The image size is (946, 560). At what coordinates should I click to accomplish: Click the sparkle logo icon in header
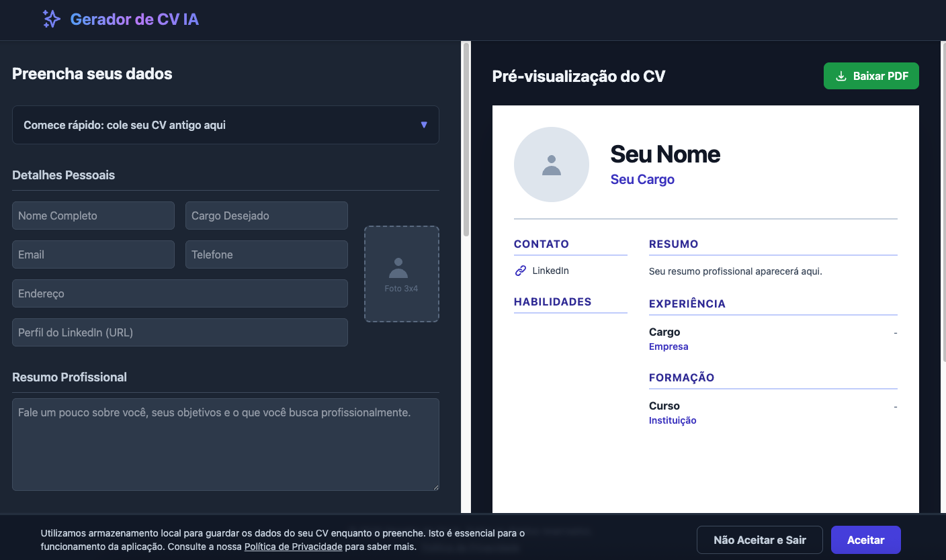tap(52, 19)
